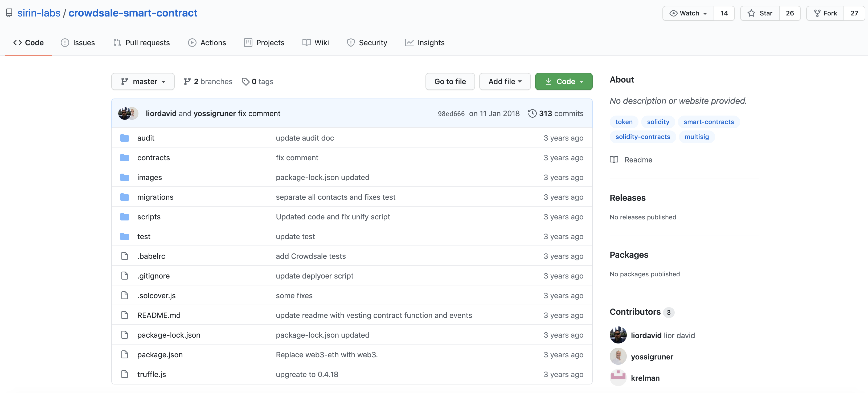Click the scripts folder icon
This screenshot has height=393, width=868.
point(125,217)
